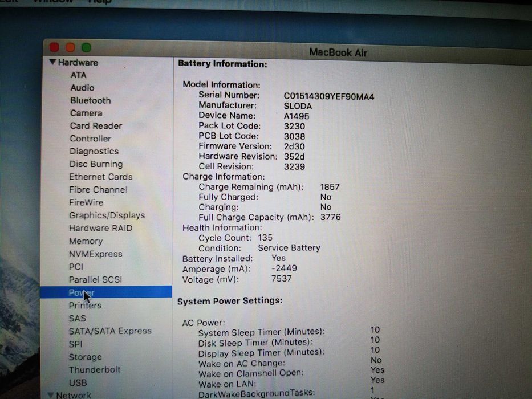Open Diagnostics in the sidebar
Screen dimensions: 532x399
[x=94, y=151]
